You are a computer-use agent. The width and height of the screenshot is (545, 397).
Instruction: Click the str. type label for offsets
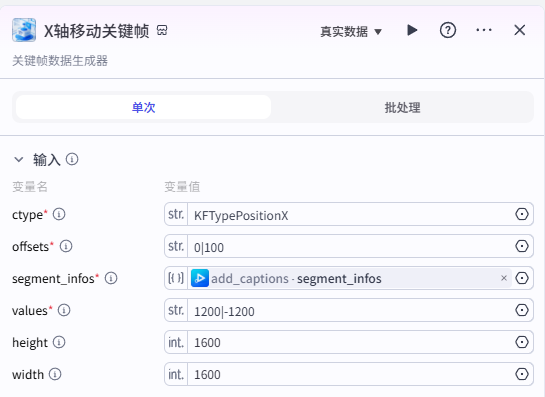176,246
